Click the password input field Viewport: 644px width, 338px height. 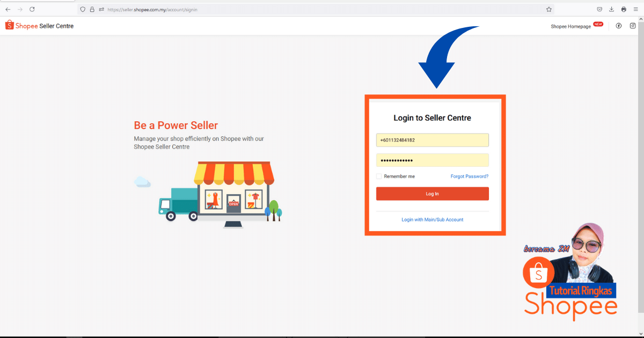point(433,160)
